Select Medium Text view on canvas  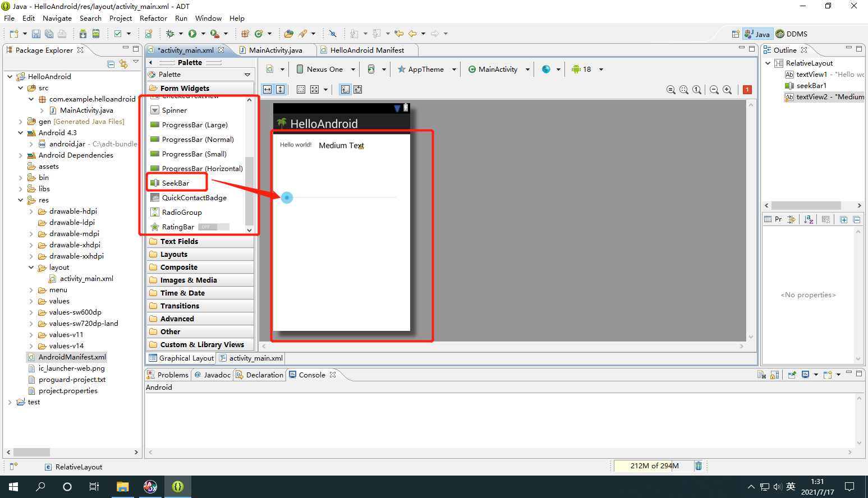pos(341,145)
